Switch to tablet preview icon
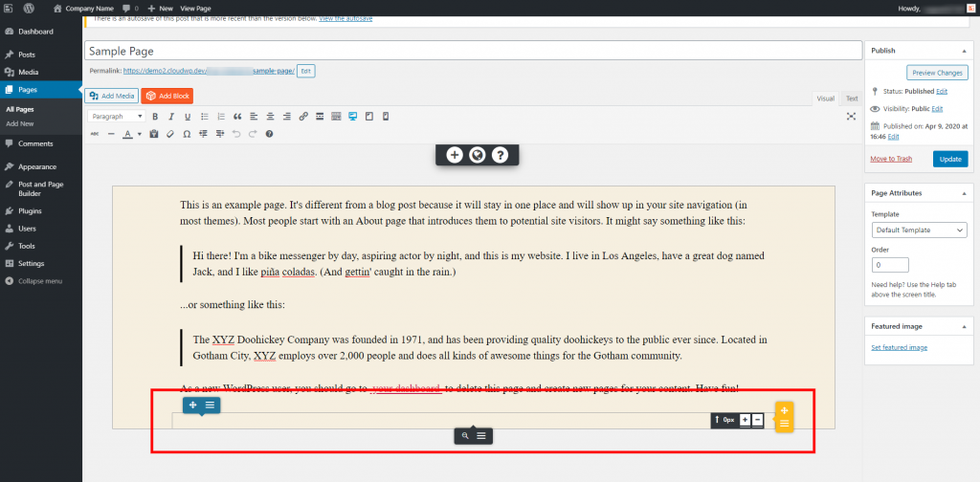The height and width of the screenshot is (482, 980). coord(368,116)
